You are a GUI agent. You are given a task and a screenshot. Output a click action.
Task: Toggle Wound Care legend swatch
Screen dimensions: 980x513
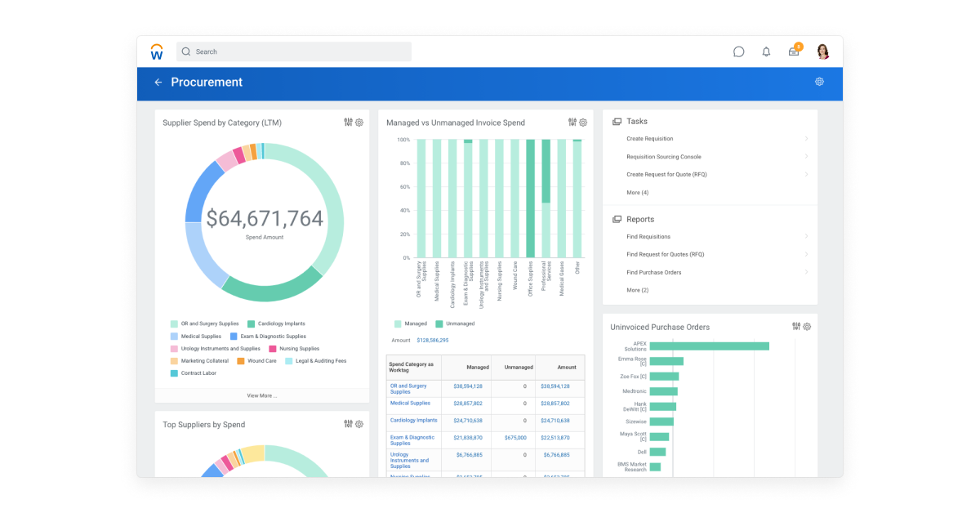pyautogui.click(x=241, y=361)
